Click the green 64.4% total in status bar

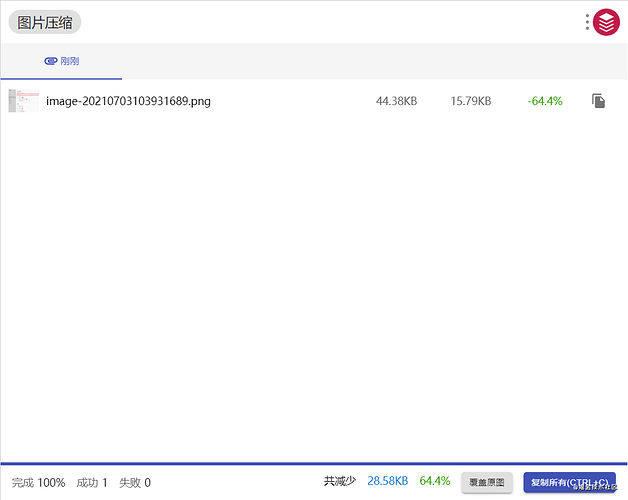(435, 482)
